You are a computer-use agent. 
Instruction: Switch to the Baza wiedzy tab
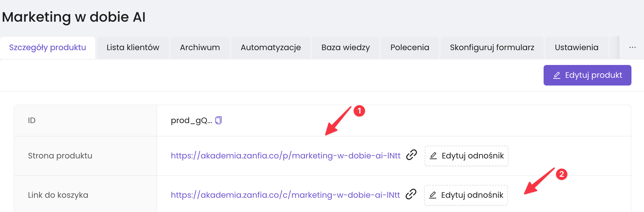(x=345, y=48)
